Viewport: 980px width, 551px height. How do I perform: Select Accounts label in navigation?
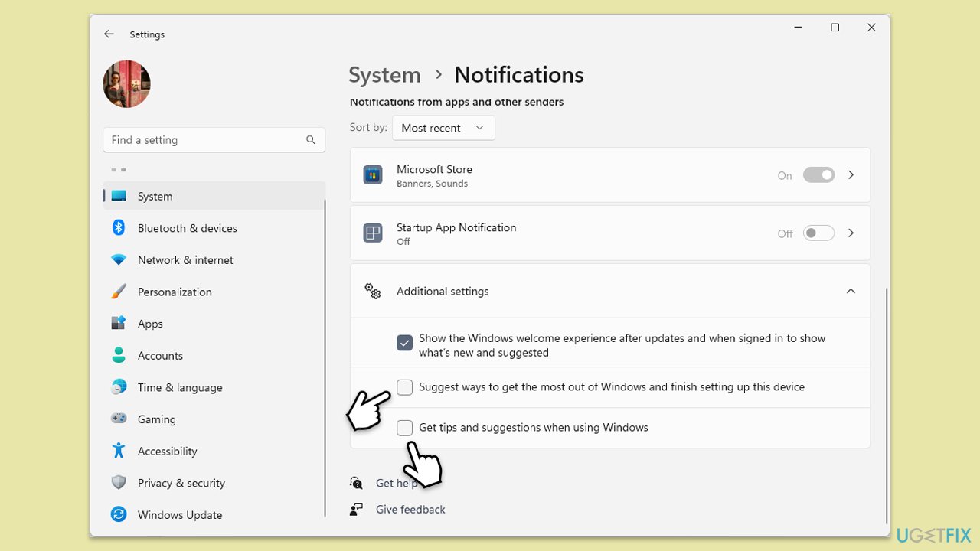coord(160,356)
